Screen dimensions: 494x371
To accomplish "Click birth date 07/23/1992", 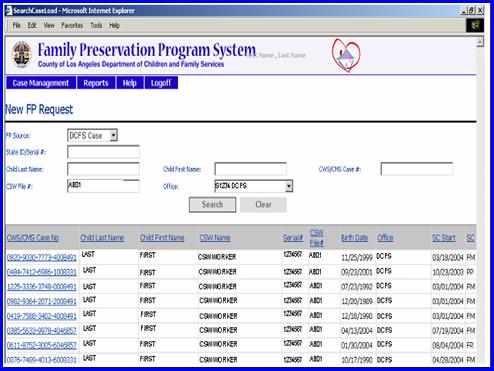I will [x=357, y=287].
